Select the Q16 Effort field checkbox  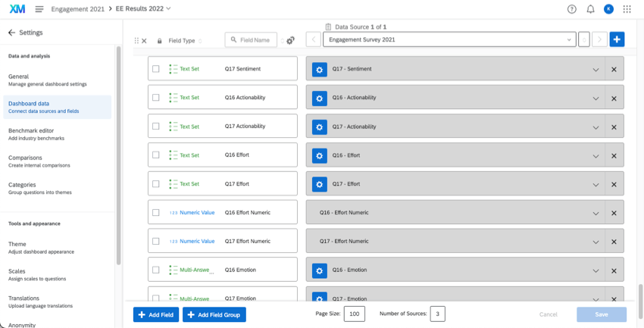pos(156,155)
